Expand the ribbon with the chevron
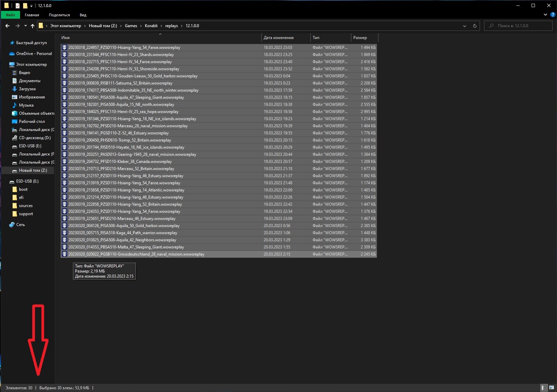 click(545, 15)
